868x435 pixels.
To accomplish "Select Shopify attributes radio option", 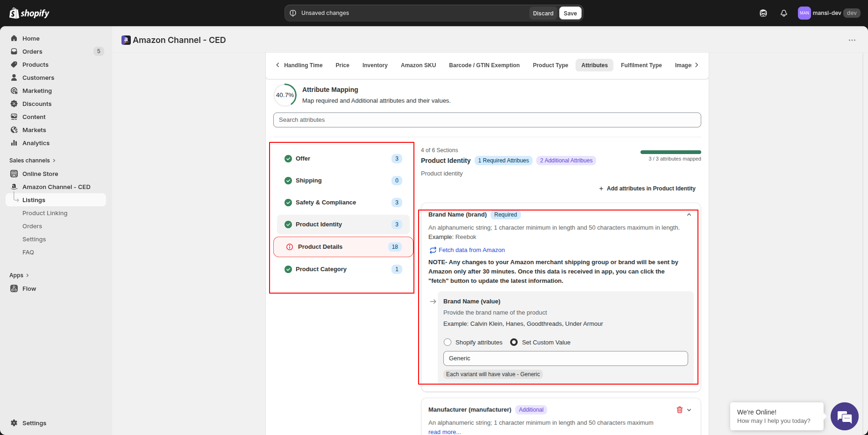I will point(448,342).
